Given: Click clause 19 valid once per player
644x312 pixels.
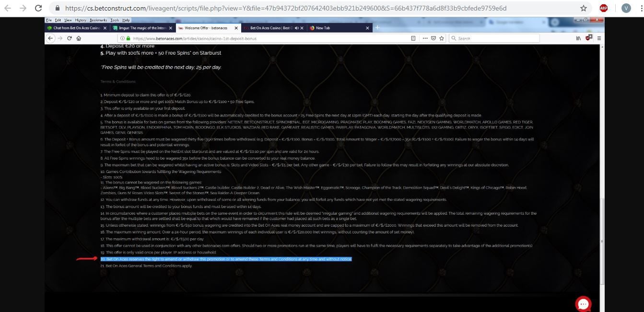Looking at the screenshot, I should 158,252.
